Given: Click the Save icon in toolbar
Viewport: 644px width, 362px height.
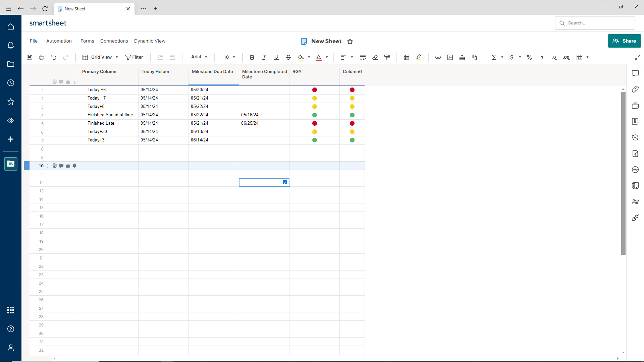Looking at the screenshot, I should 30,57.
